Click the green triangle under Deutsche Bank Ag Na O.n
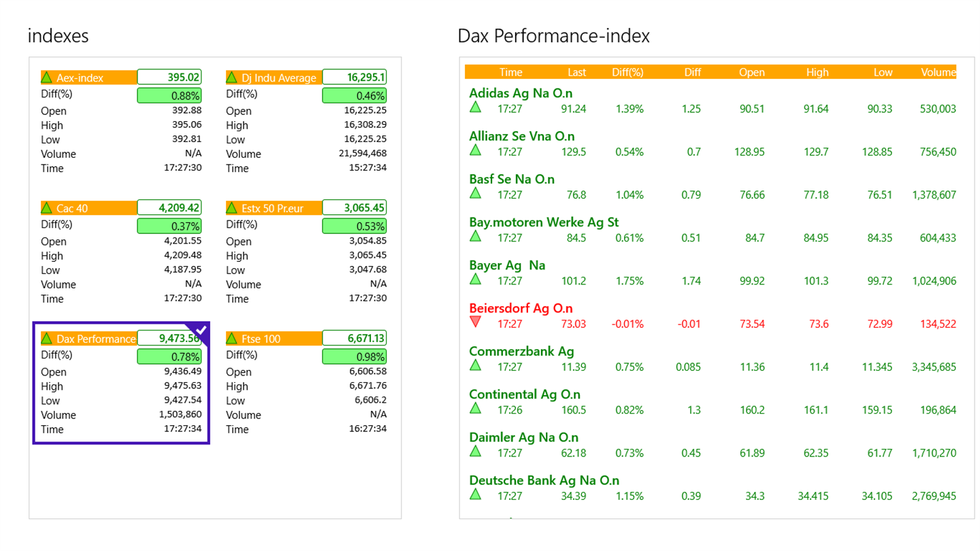The width and height of the screenshot is (980, 551). pyautogui.click(x=476, y=495)
